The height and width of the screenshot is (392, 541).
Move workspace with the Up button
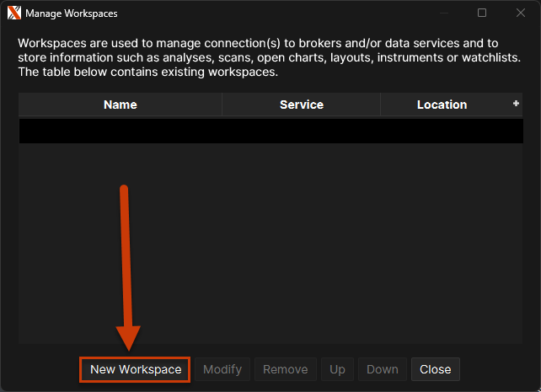pos(337,369)
